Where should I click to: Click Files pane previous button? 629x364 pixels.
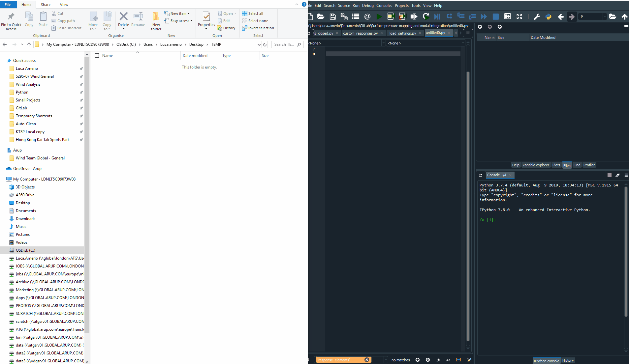click(480, 27)
